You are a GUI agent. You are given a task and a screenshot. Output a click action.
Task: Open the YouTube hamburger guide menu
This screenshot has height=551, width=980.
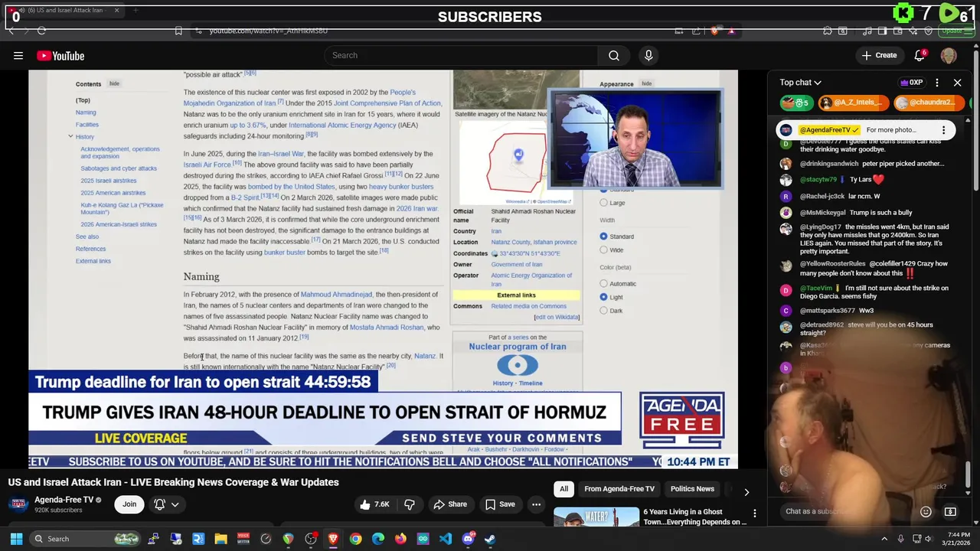18,56
